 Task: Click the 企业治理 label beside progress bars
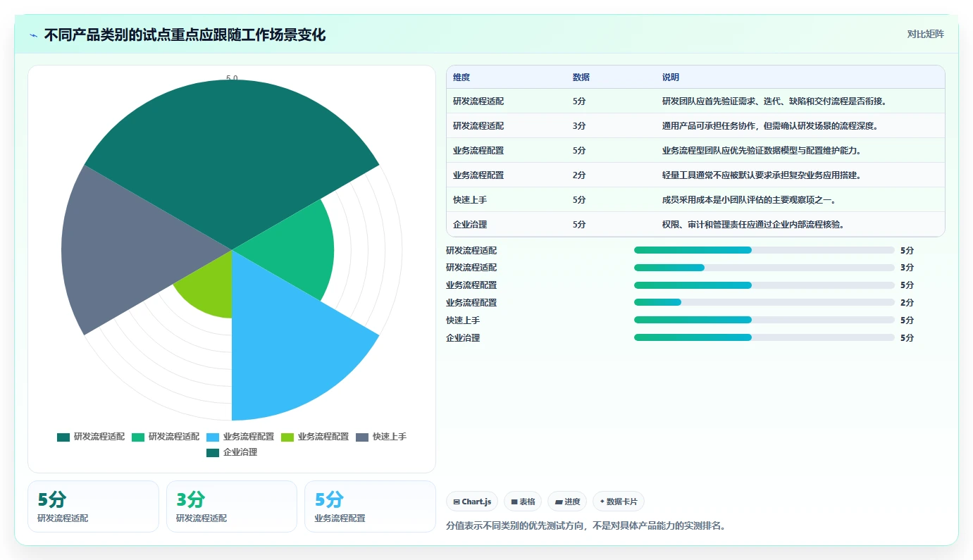pos(463,338)
